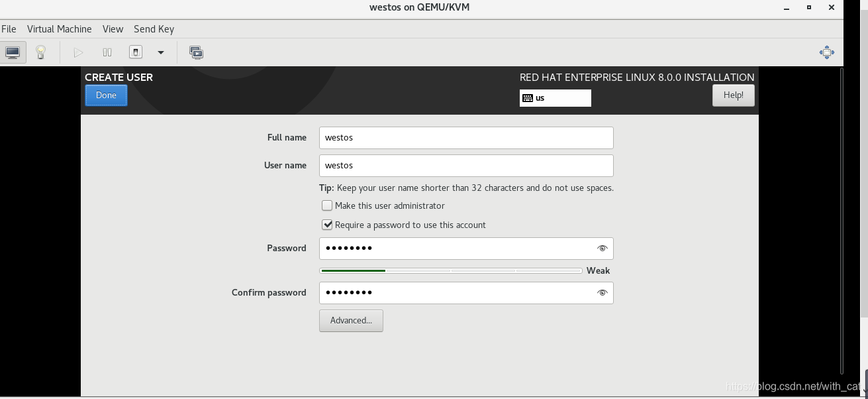The image size is (868, 399).
Task: Focus the Password field
Action: point(466,249)
